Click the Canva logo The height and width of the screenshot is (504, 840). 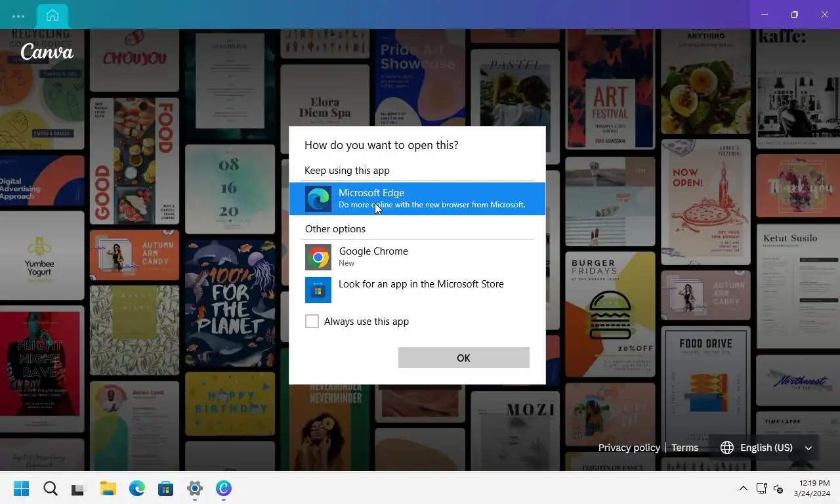click(47, 52)
